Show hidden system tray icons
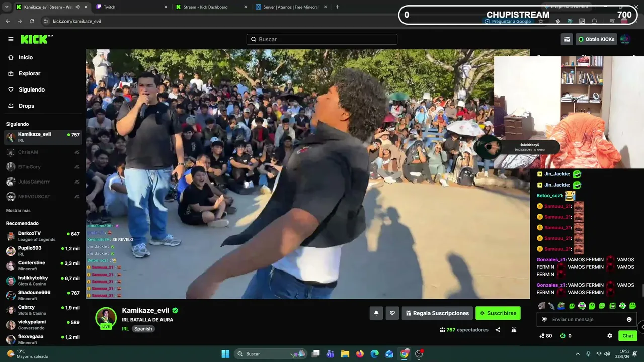The width and height of the screenshot is (644, 362). coord(577,354)
